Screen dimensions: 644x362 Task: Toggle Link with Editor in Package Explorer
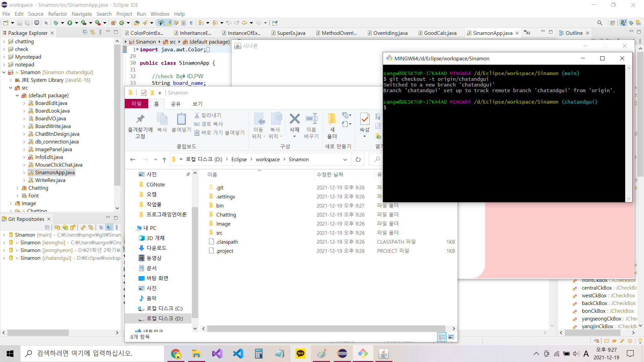click(93, 32)
